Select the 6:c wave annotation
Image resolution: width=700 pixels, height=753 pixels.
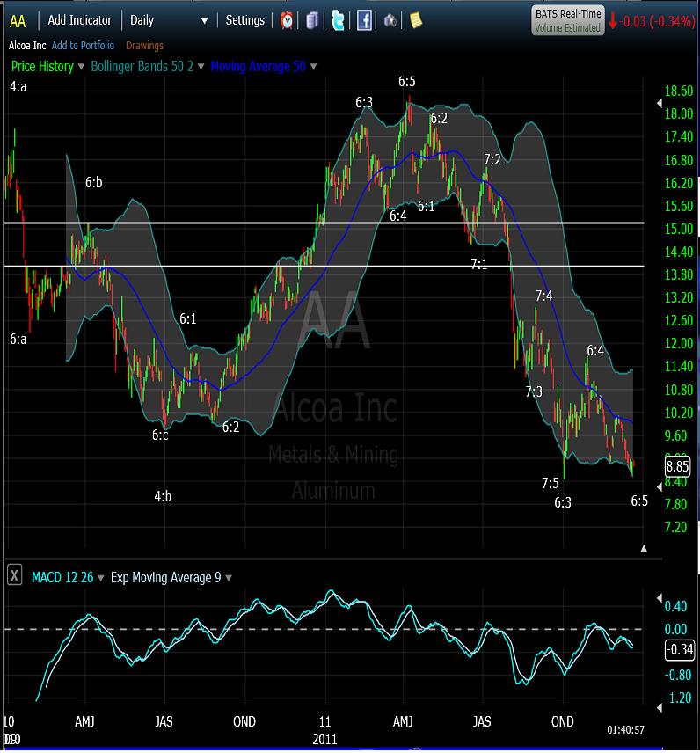(x=160, y=435)
